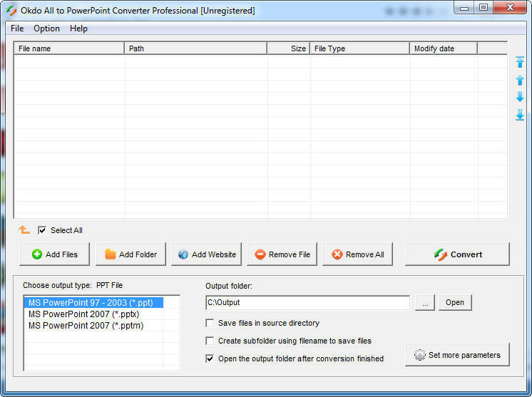Viewport: 532px width, 397px height.
Task: Sort by the Path column header
Action: 196,48
